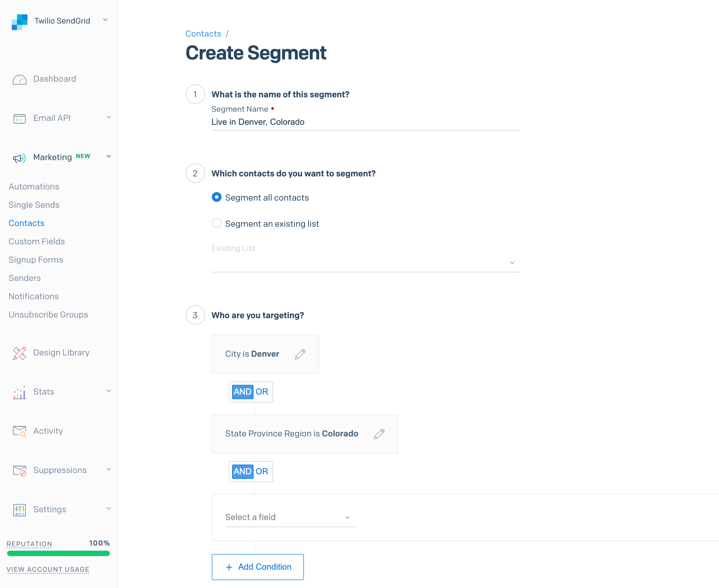Click the Suppressions icon in sidebar
The image size is (719, 588).
coord(20,470)
